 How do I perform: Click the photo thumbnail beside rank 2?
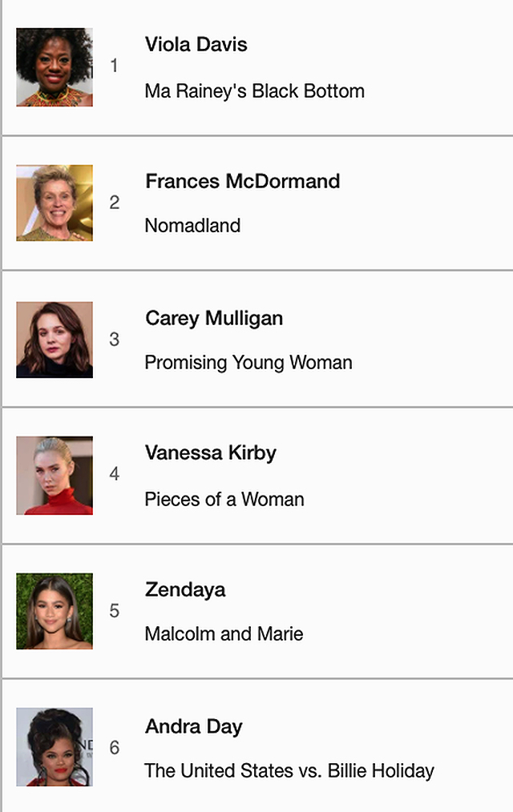pyautogui.click(x=55, y=203)
